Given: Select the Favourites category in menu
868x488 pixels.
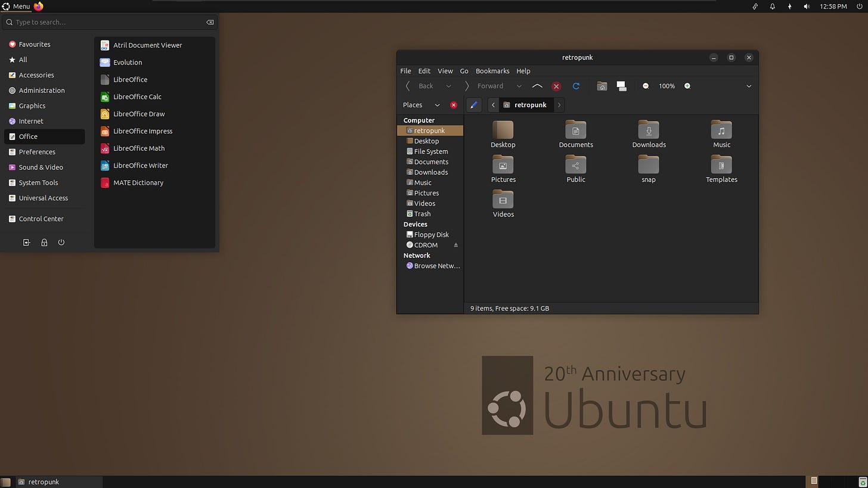Looking at the screenshot, I should pos(44,44).
